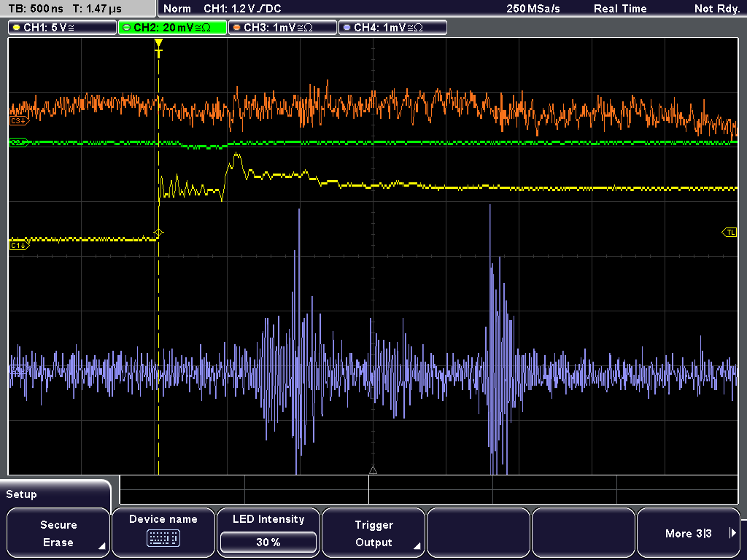Click the TB: 500 ns timebase readout
This screenshot has height=560, width=747.
36,9
